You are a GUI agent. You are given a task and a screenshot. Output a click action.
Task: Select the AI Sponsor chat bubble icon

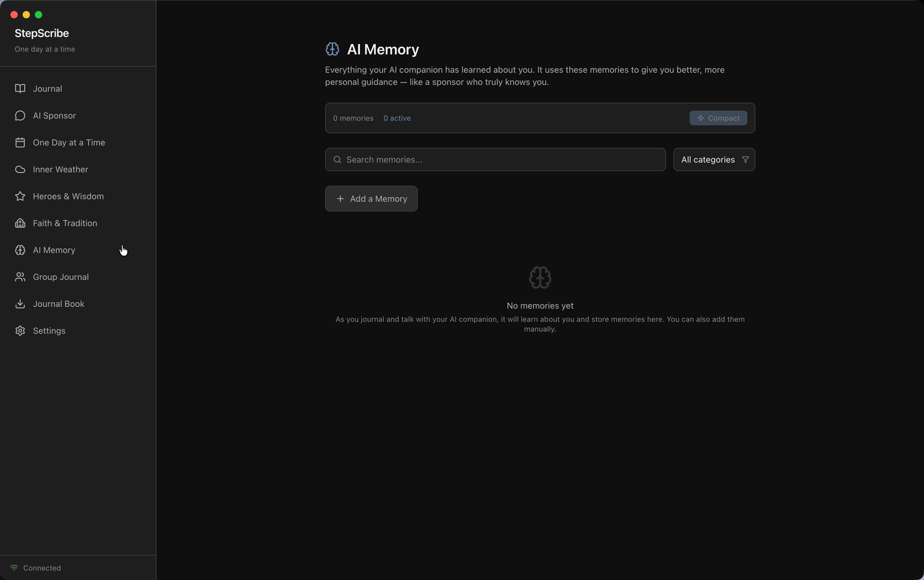20,116
